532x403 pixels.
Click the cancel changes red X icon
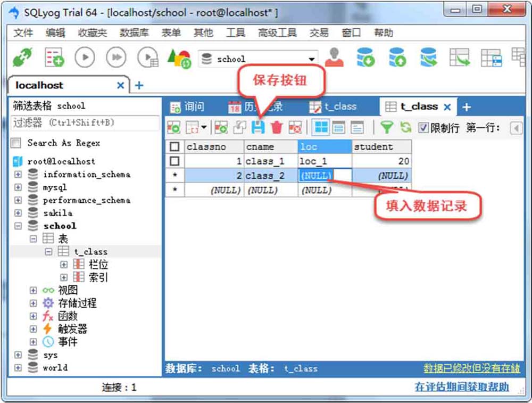click(x=295, y=128)
